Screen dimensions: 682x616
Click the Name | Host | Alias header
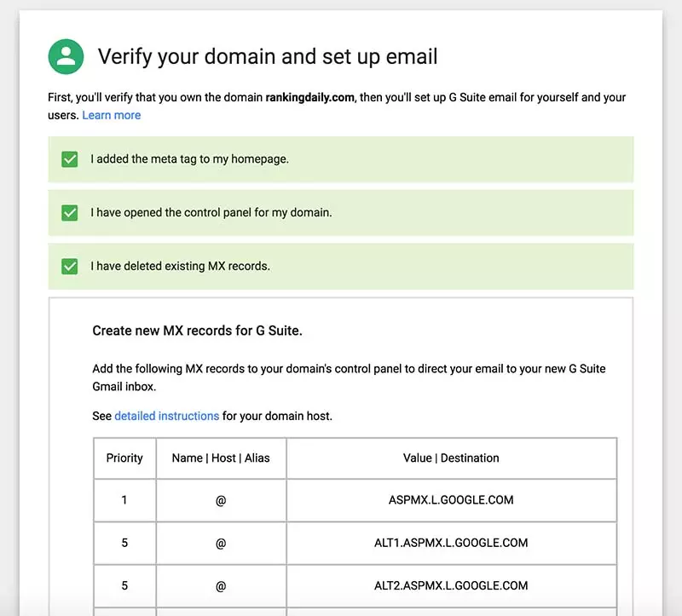pyautogui.click(x=221, y=458)
